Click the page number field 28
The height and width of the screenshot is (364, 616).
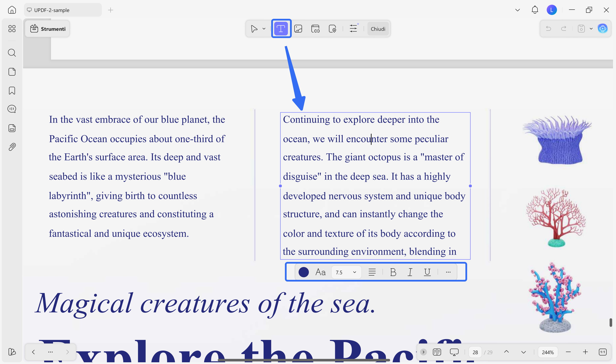pyautogui.click(x=475, y=352)
